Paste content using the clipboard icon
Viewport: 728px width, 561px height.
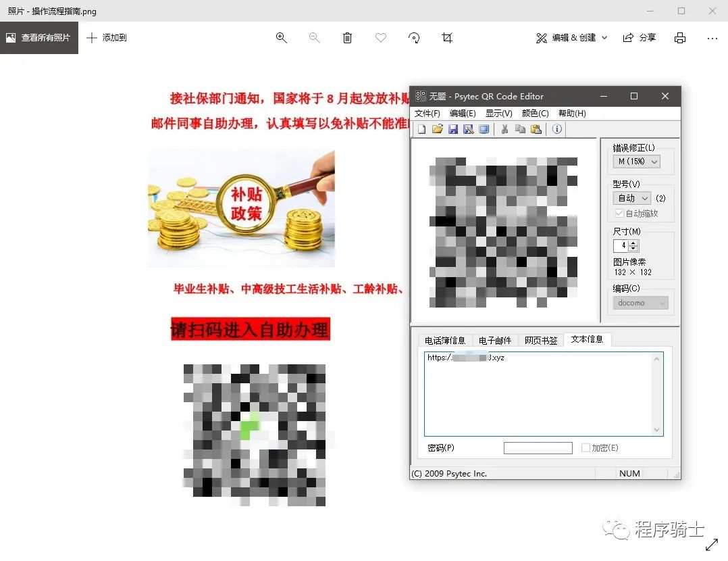coord(537,129)
